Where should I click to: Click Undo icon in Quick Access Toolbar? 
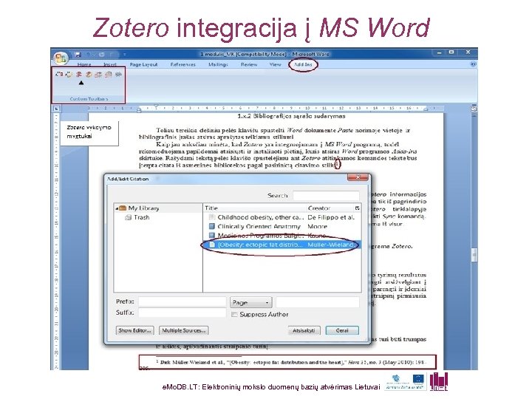tap(89, 54)
